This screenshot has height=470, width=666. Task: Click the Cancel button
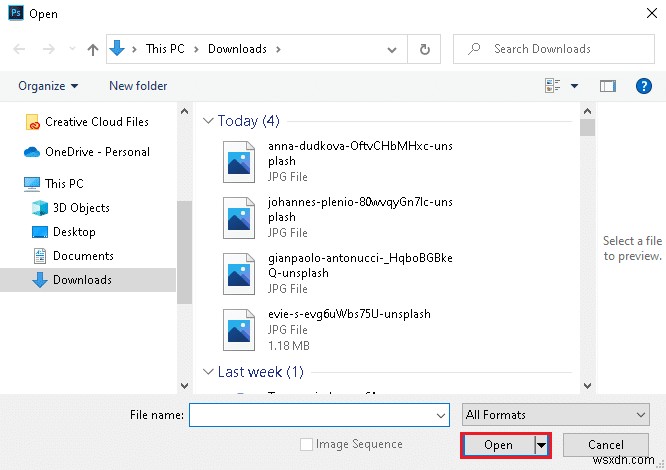click(x=606, y=445)
